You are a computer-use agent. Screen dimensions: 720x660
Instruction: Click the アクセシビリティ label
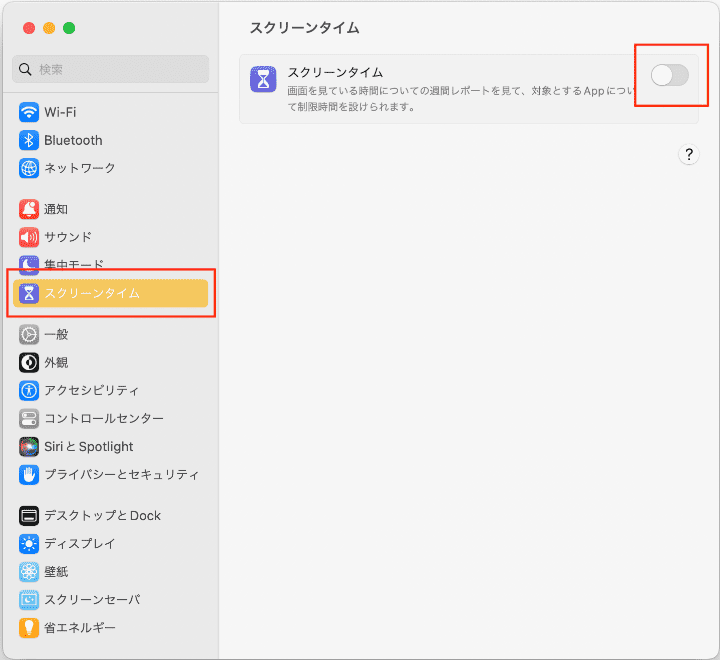point(91,390)
